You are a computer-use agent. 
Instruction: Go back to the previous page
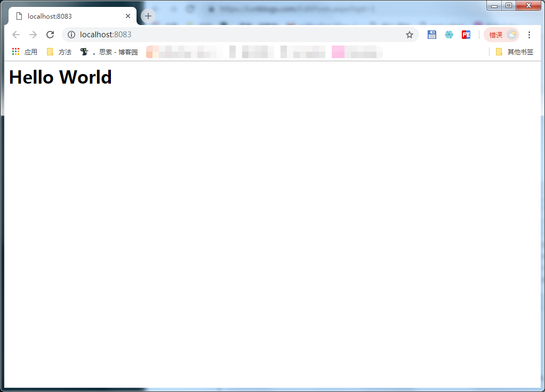click(16, 35)
